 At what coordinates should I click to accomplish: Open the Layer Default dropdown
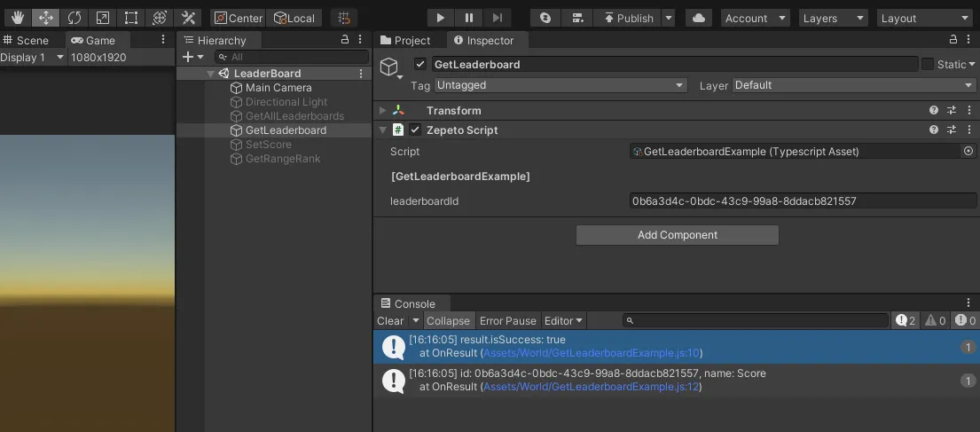[854, 85]
